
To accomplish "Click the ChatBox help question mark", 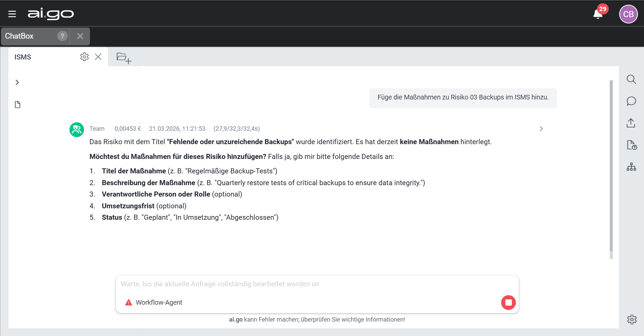I will (62, 36).
